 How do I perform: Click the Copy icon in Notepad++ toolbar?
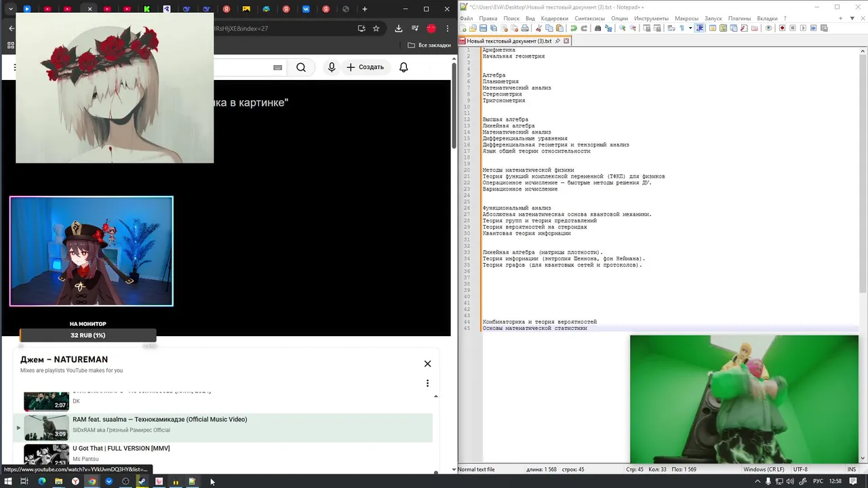[x=549, y=28]
